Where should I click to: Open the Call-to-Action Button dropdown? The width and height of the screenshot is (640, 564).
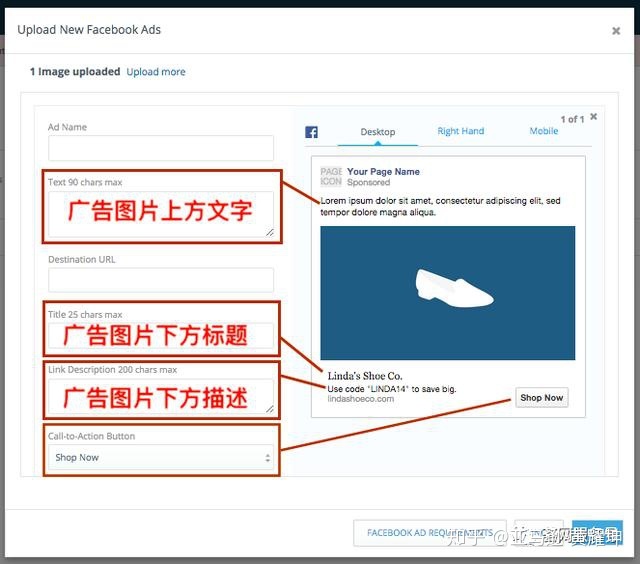coord(161,457)
